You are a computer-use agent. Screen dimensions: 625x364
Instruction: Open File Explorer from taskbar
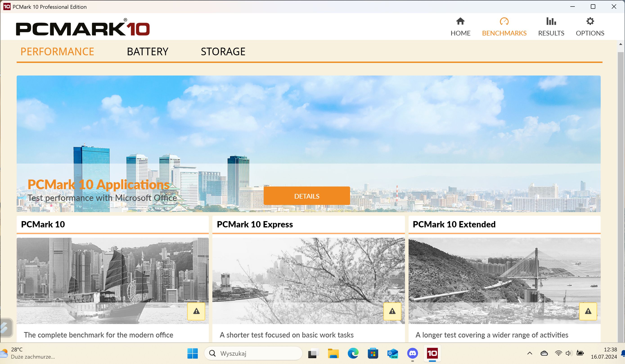coord(333,353)
